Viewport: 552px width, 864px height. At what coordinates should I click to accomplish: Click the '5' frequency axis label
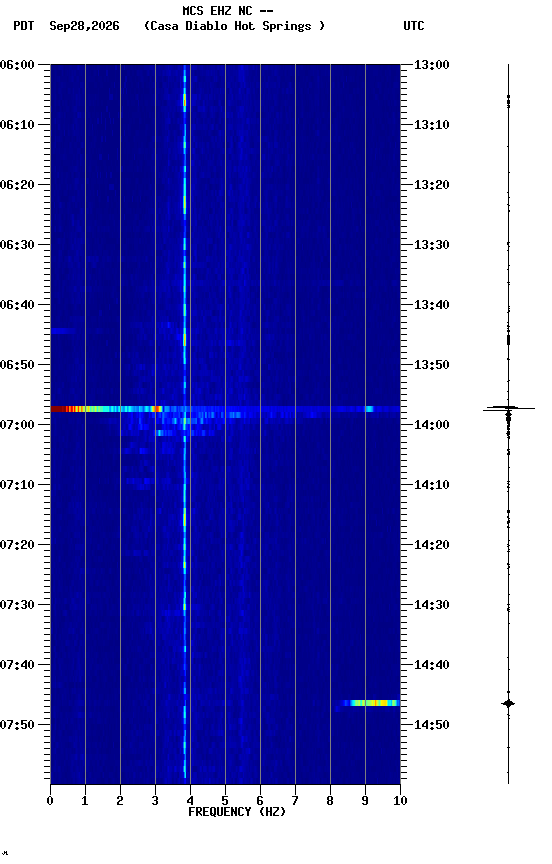tap(225, 801)
